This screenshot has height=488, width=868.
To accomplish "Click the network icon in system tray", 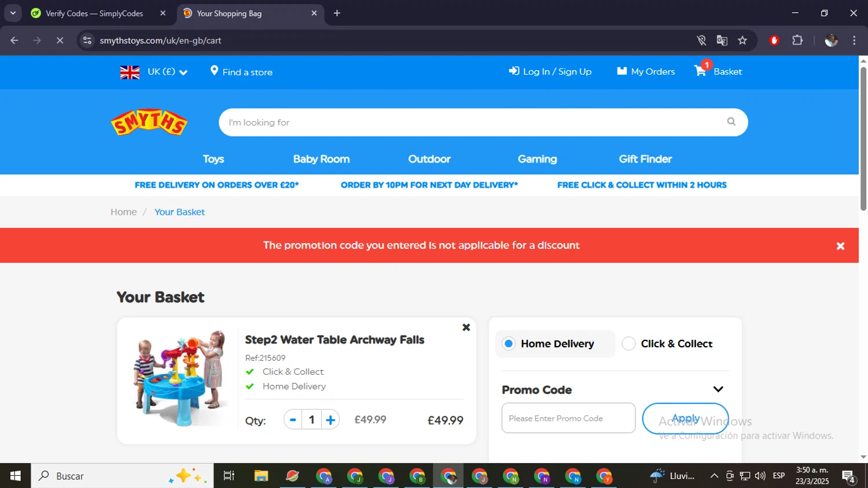I will click(x=745, y=476).
